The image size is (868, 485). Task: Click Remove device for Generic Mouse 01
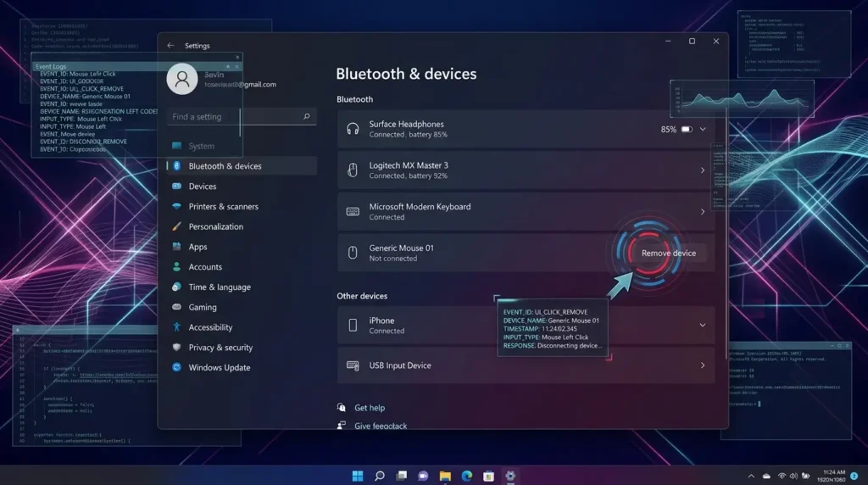click(x=669, y=253)
